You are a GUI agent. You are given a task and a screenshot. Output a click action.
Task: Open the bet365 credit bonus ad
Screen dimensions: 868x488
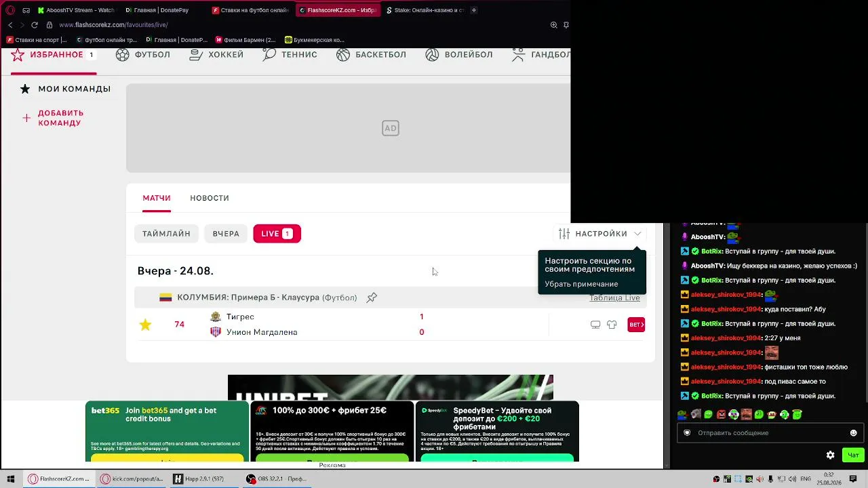[x=167, y=431]
